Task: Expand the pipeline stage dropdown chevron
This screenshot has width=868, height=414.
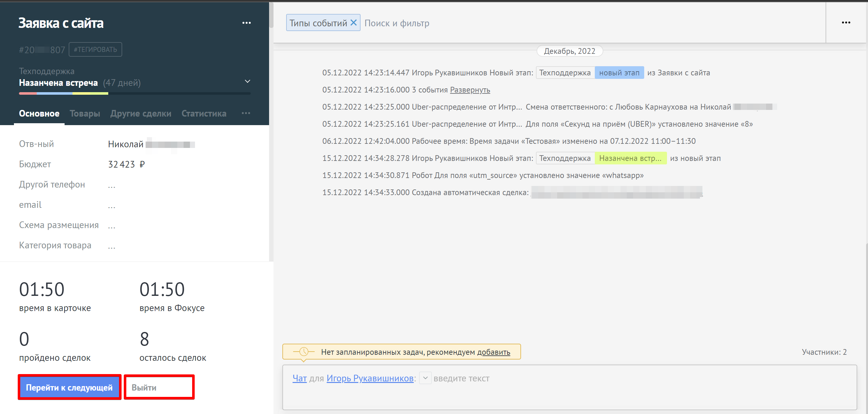Action: point(247,81)
